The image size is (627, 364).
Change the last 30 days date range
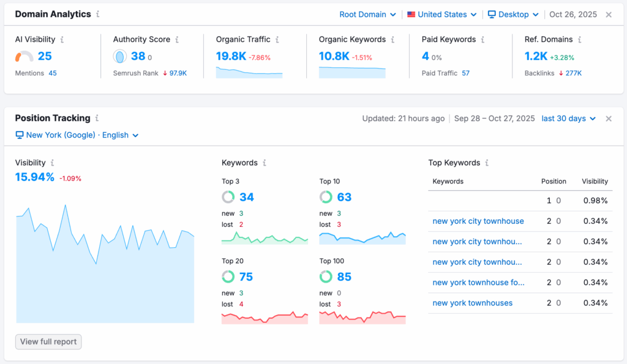[568, 119]
